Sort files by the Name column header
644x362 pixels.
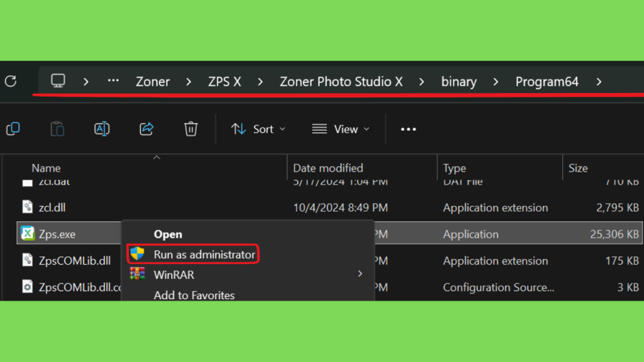click(46, 168)
